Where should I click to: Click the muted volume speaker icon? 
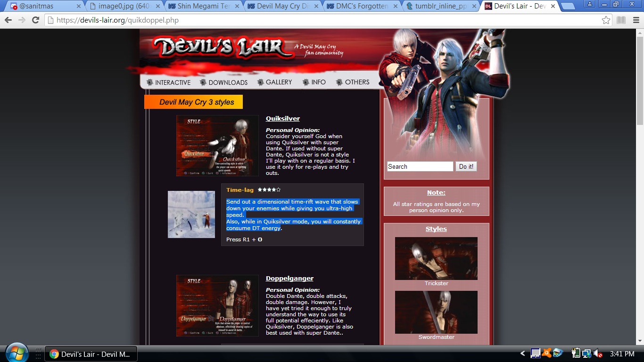pos(598,353)
